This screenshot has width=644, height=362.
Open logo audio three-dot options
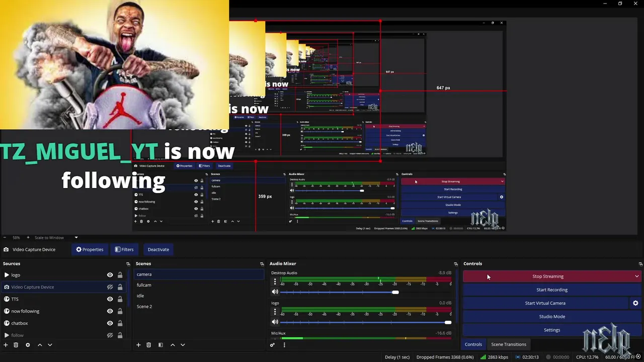275,313
